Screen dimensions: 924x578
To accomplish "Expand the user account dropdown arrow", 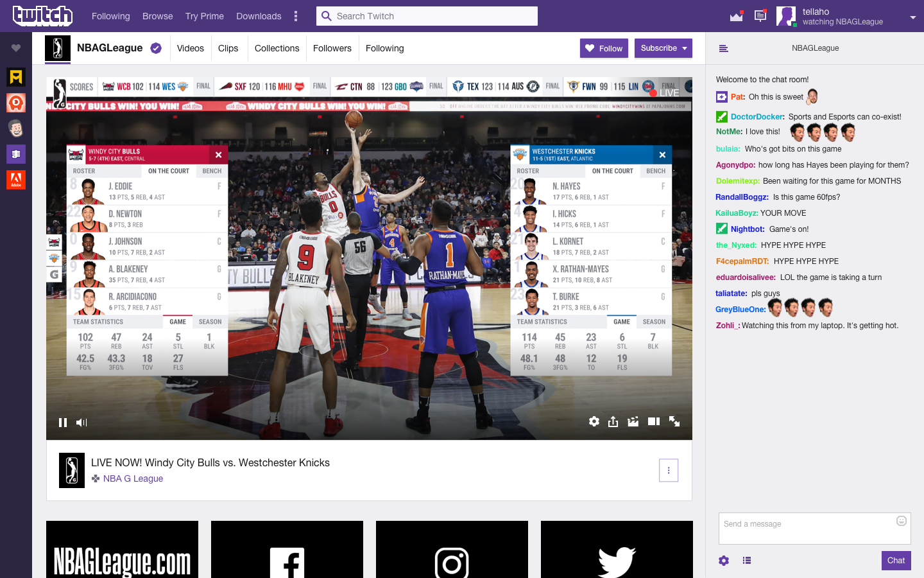I will [912, 17].
